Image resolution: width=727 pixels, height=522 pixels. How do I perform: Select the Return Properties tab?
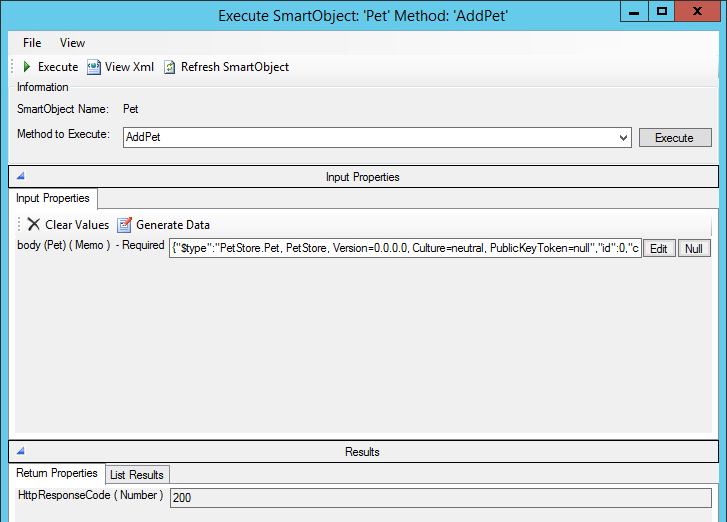tap(57, 473)
